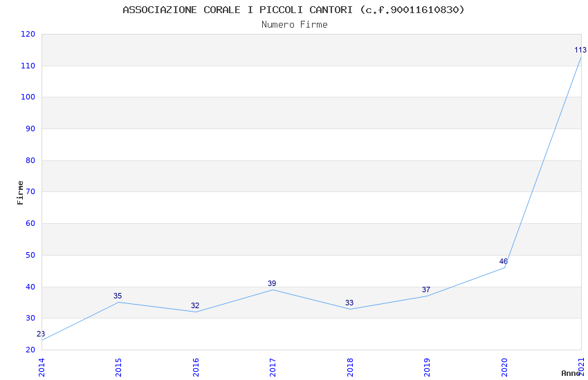The image size is (588, 380).
Task: Select the 2016 data point labeled 32
Action: coord(196,312)
